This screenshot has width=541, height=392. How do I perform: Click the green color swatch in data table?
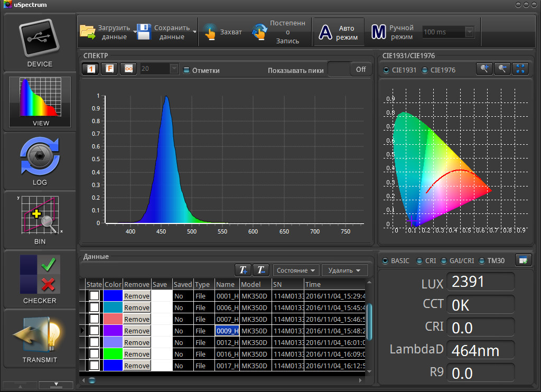tap(113, 354)
